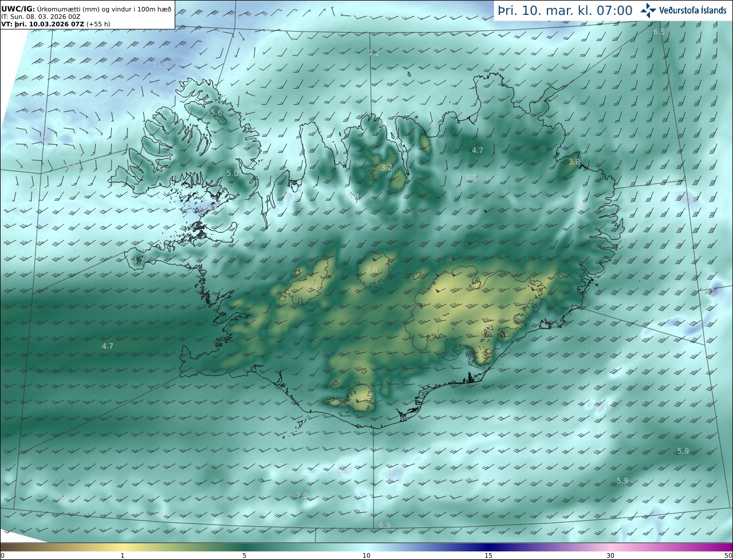Click the 5 tick on the color scale

[245, 555]
